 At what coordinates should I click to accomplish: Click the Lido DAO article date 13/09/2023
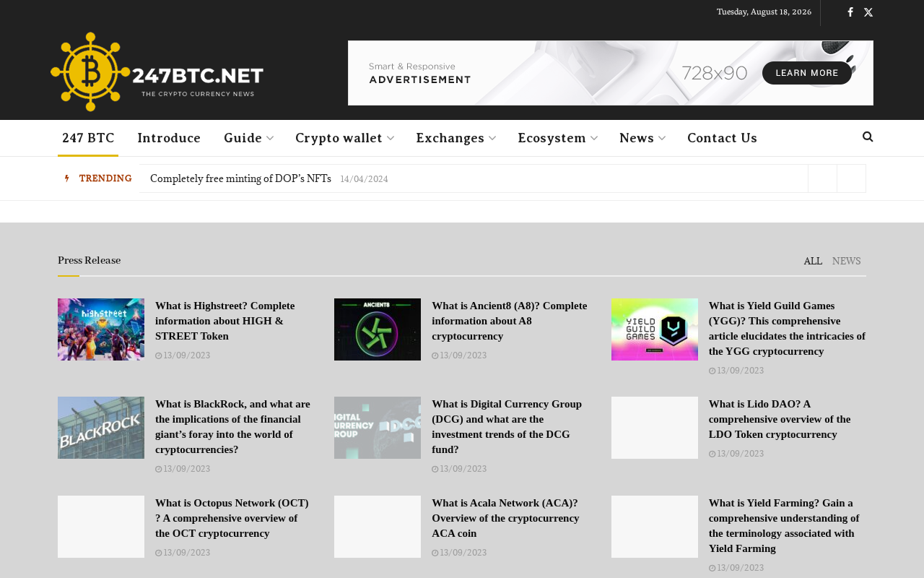click(736, 454)
